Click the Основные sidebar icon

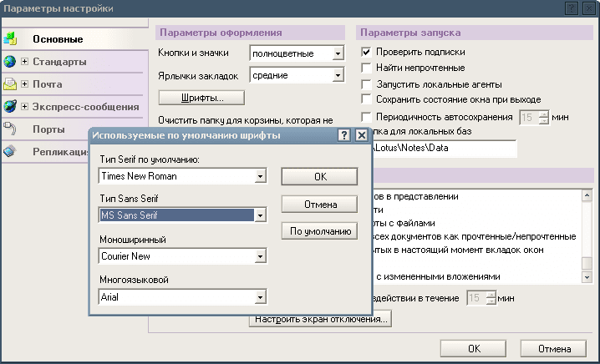[10, 38]
